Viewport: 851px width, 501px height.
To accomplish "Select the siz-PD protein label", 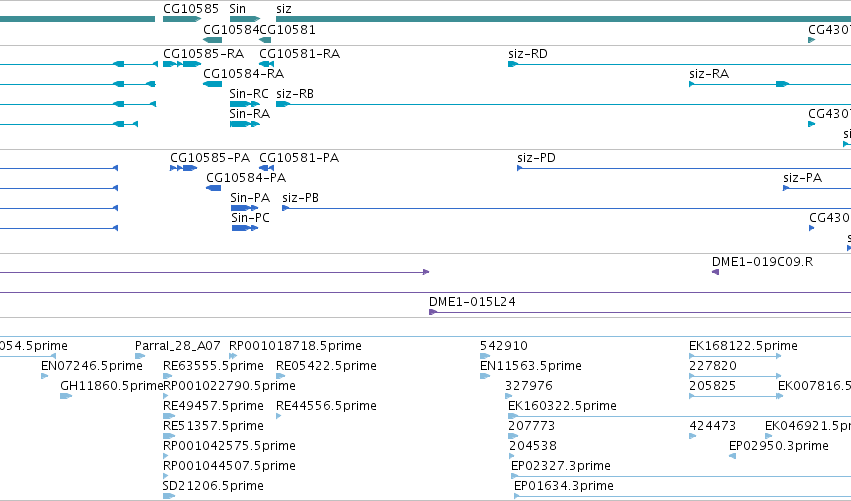I will pos(536,158).
